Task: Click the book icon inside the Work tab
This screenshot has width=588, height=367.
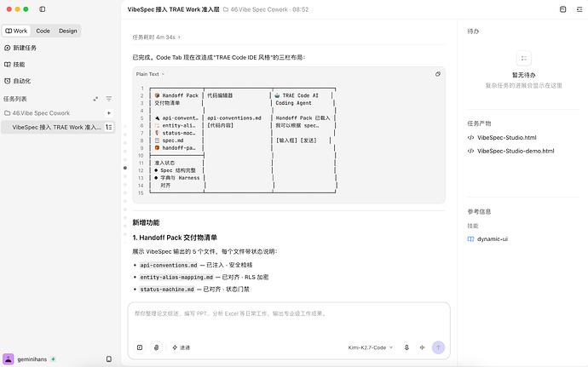Action: pos(9,31)
